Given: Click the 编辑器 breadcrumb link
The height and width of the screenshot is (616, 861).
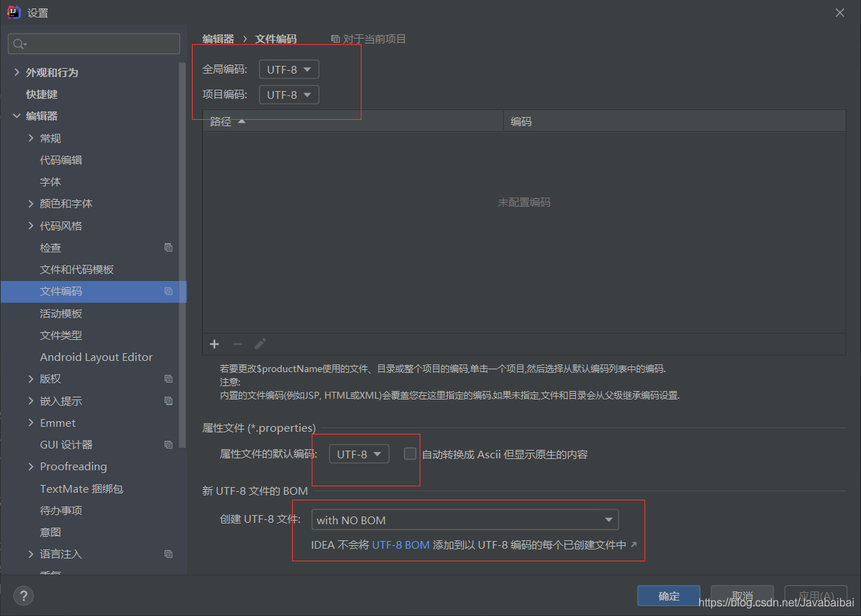Looking at the screenshot, I should tap(217, 39).
